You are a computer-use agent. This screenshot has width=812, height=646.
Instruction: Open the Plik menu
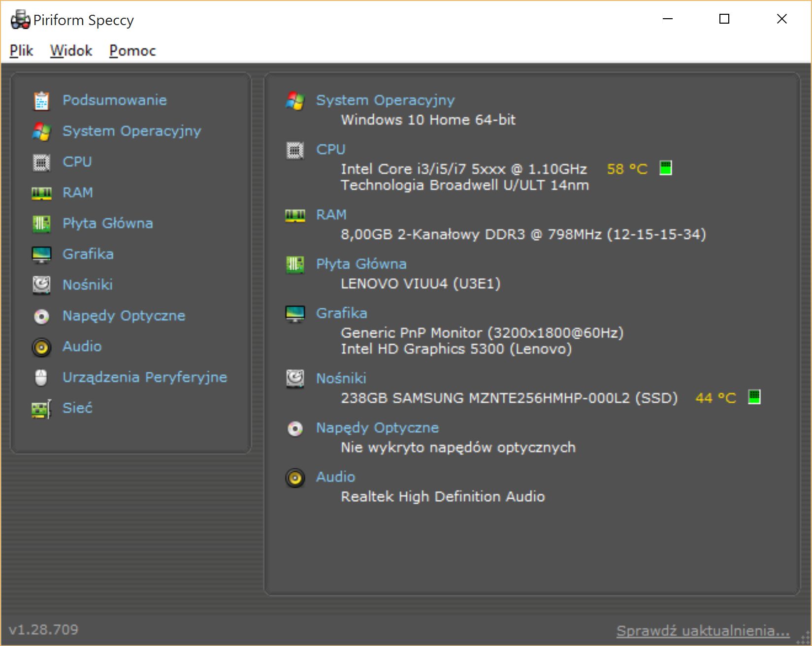pos(21,50)
